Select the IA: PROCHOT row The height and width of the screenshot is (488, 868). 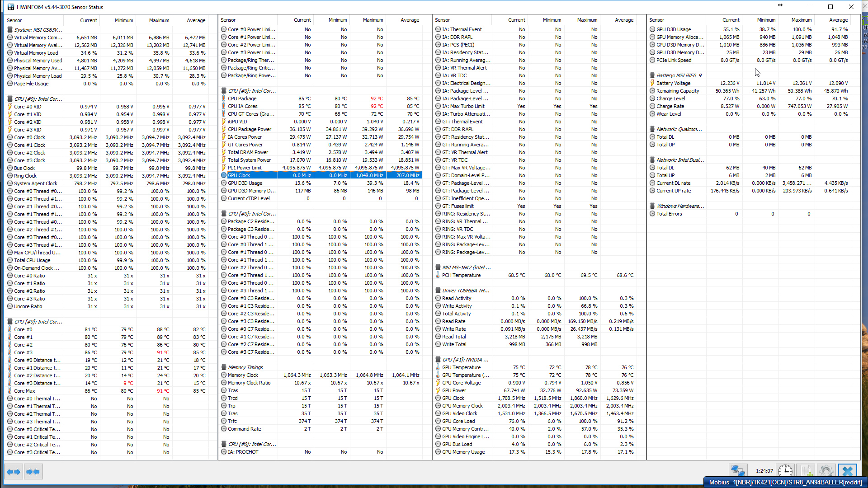[321, 452]
